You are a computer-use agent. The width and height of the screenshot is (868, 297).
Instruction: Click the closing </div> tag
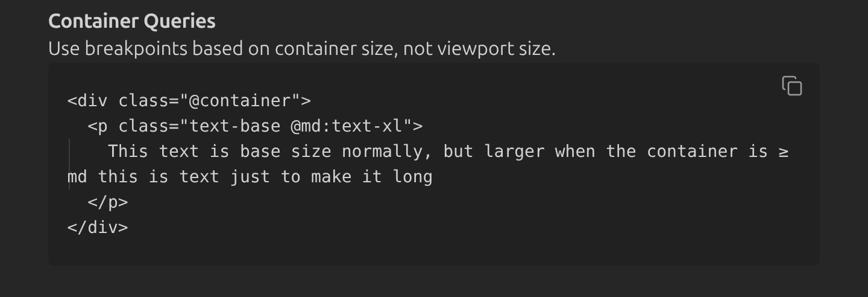point(98,228)
